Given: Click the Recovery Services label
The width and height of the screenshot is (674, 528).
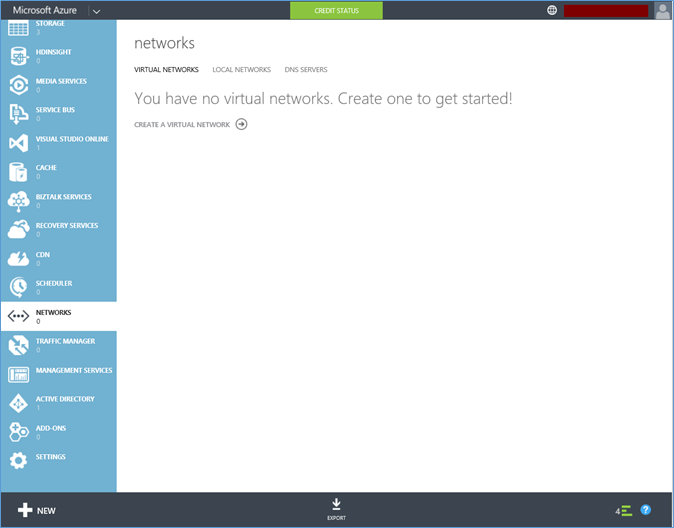Looking at the screenshot, I should 67,225.
